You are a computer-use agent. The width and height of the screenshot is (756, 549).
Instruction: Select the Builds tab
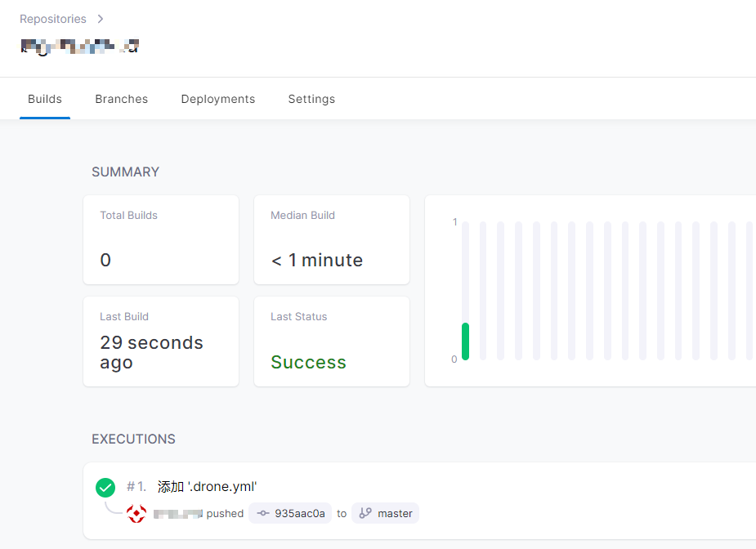click(x=45, y=99)
